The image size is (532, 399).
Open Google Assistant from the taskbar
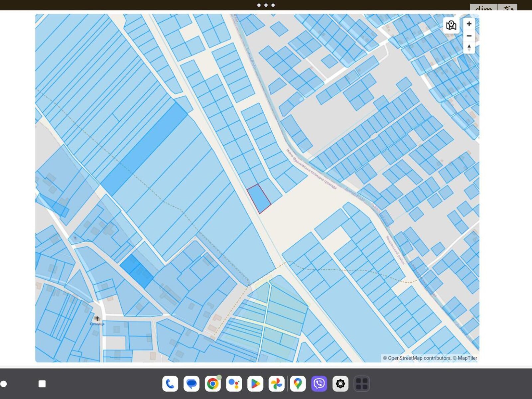click(x=234, y=384)
